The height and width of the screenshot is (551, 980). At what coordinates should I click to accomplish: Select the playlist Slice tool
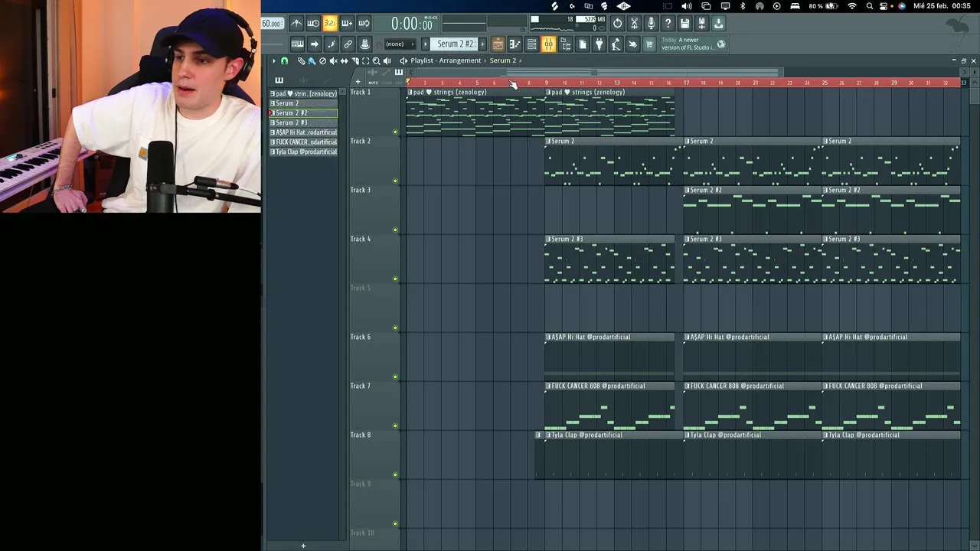(355, 60)
